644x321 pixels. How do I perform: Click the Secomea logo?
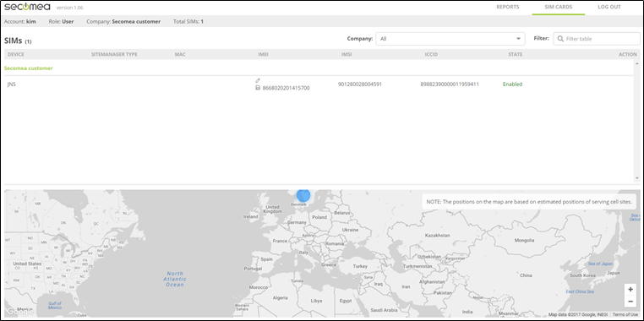27,7
